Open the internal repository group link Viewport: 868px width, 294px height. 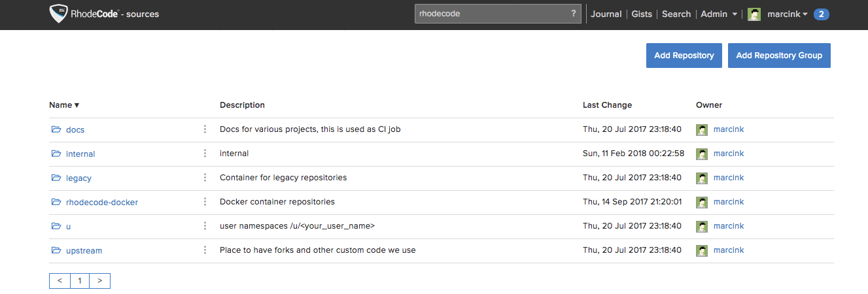[80, 154]
